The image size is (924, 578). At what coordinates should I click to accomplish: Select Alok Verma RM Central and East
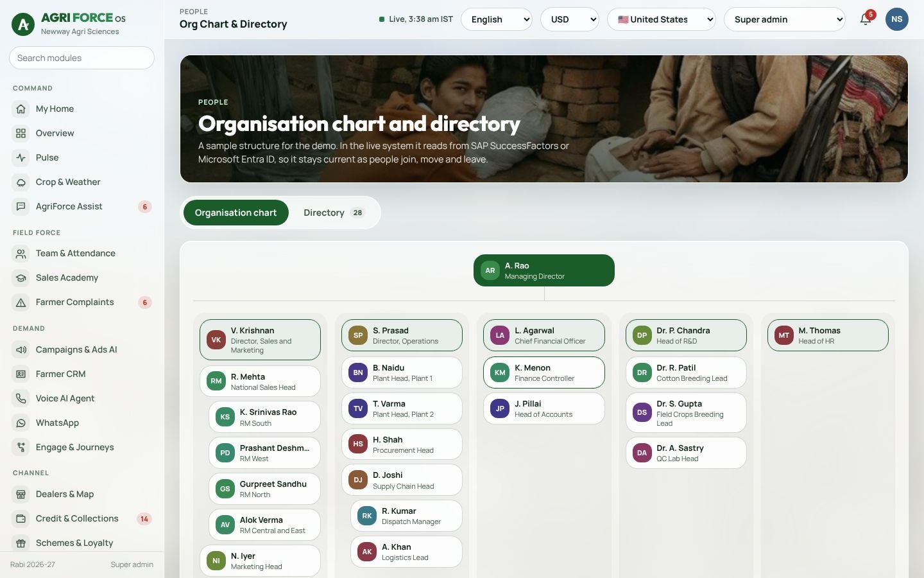pyautogui.click(x=264, y=525)
